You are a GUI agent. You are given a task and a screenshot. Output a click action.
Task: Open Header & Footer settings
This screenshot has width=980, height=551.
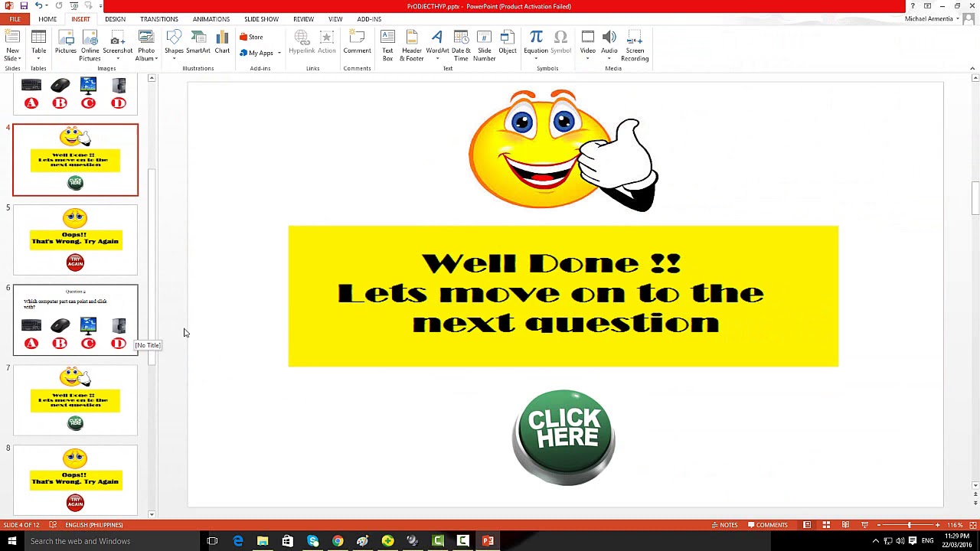coord(411,46)
